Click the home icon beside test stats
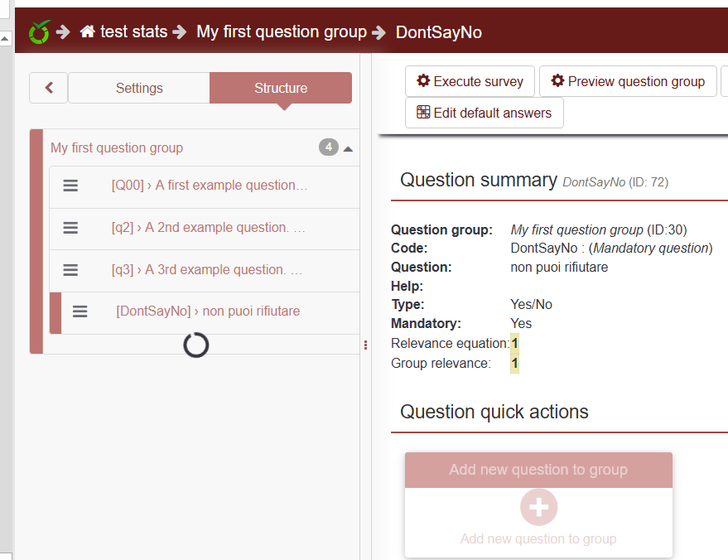728x560 pixels. click(x=88, y=32)
